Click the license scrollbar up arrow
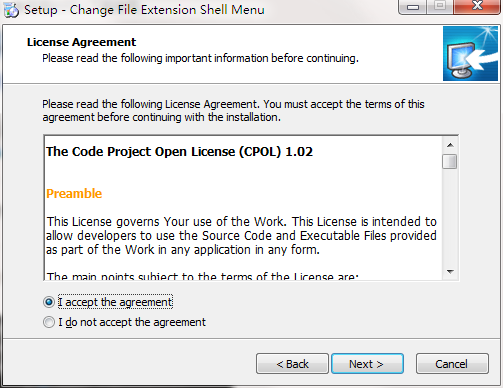The image size is (503, 388). pos(450,145)
